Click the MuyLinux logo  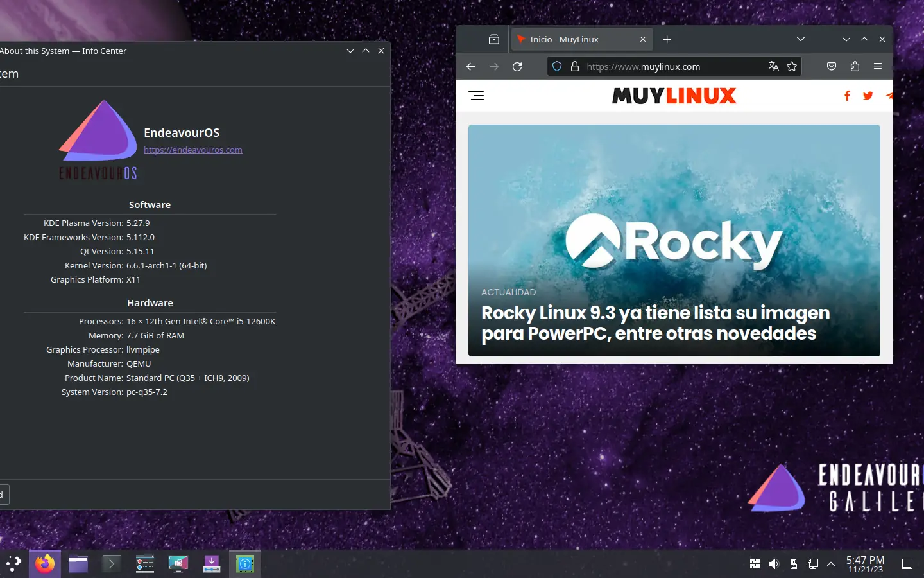click(x=674, y=96)
